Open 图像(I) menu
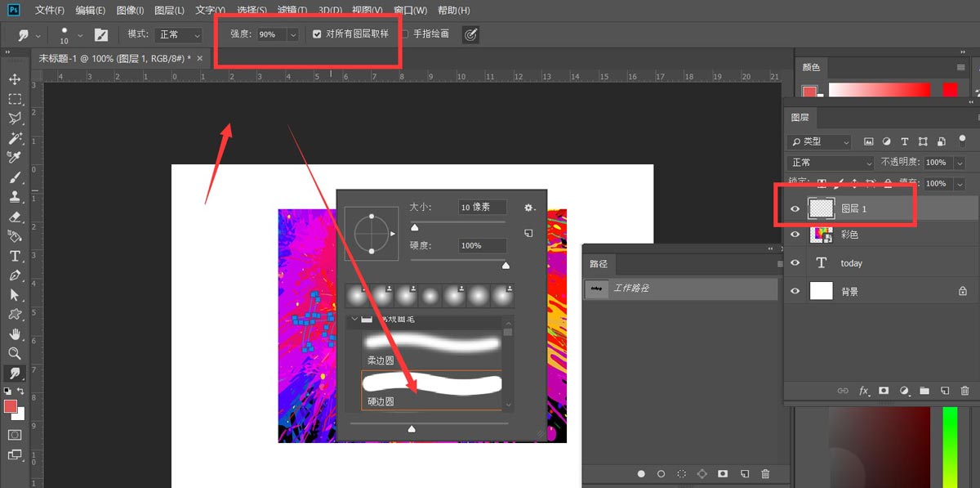Screen dimensions: 980x488 (x=130, y=11)
